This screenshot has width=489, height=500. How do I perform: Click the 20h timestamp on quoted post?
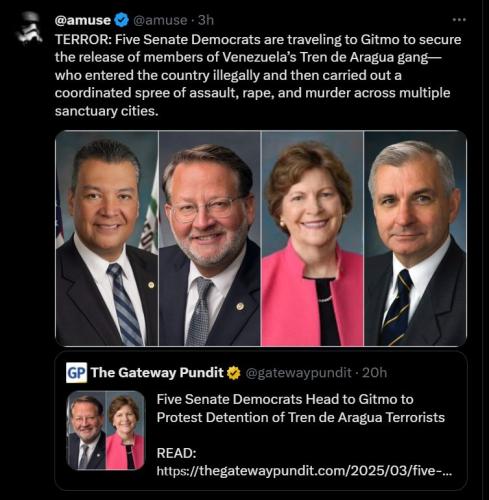(374, 372)
